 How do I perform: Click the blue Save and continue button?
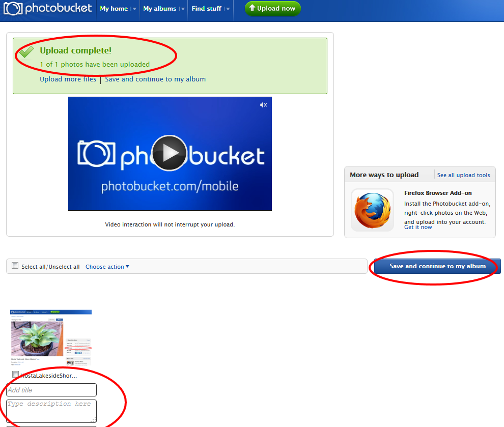pos(437,266)
